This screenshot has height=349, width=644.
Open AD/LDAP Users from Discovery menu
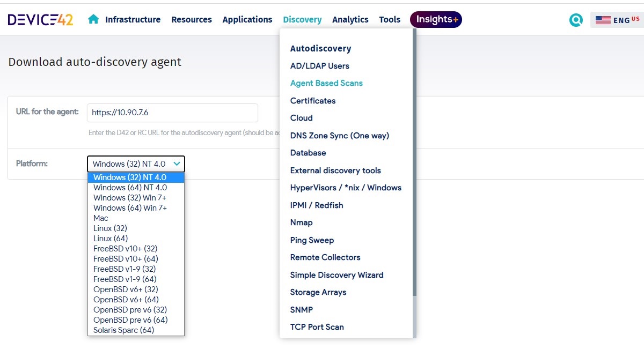point(320,66)
